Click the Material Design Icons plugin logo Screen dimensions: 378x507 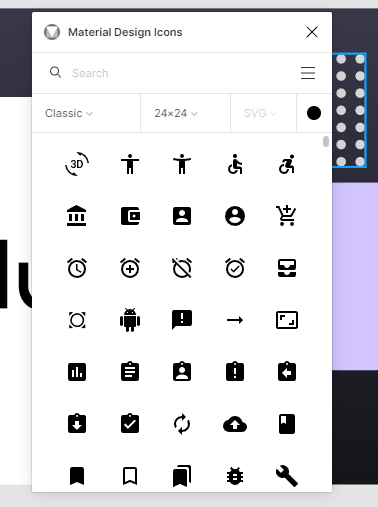(x=52, y=32)
